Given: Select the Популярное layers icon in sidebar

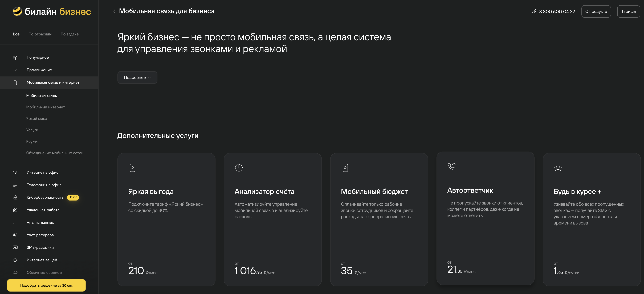Looking at the screenshot, I should 15,58.
